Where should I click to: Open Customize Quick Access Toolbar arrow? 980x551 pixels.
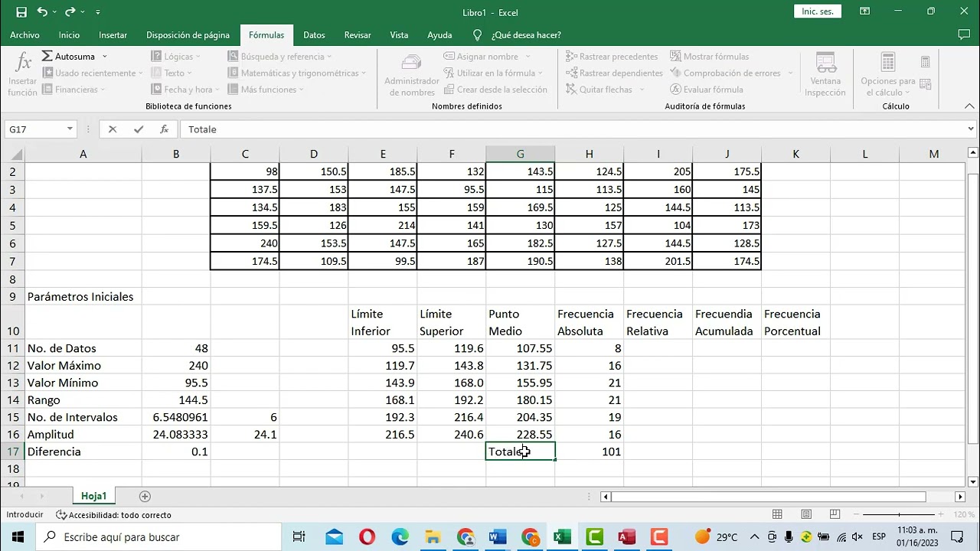pos(98,12)
